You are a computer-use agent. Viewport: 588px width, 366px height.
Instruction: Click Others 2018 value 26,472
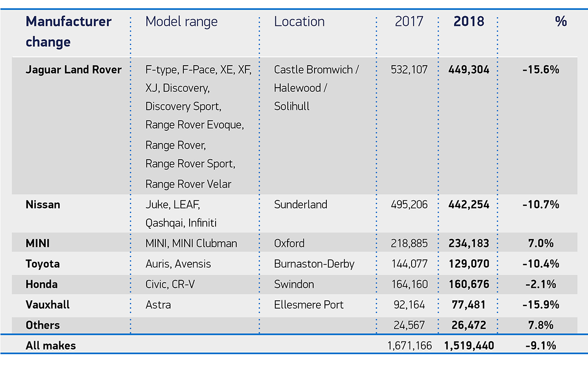tap(469, 325)
